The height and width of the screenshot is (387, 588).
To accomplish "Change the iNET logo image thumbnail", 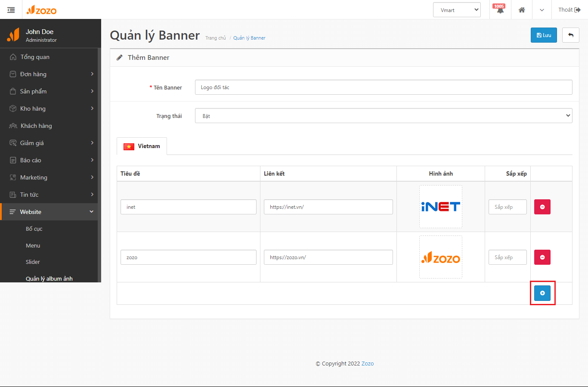I will pyautogui.click(x=441, y=207).
